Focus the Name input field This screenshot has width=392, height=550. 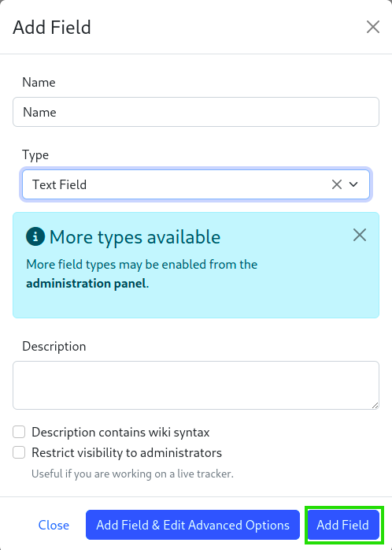coord(196,112)
